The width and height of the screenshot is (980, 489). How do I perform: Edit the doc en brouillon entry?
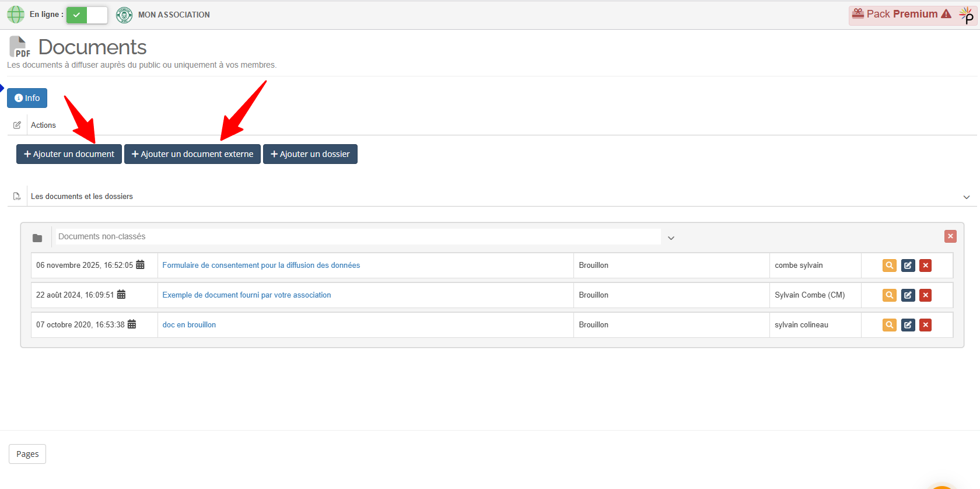908,325
